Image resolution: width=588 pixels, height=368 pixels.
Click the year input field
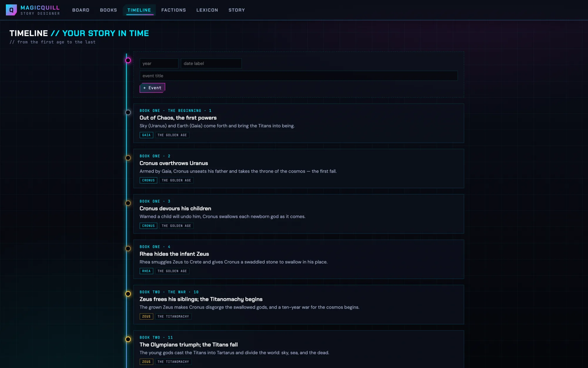[x=159, y=63]
